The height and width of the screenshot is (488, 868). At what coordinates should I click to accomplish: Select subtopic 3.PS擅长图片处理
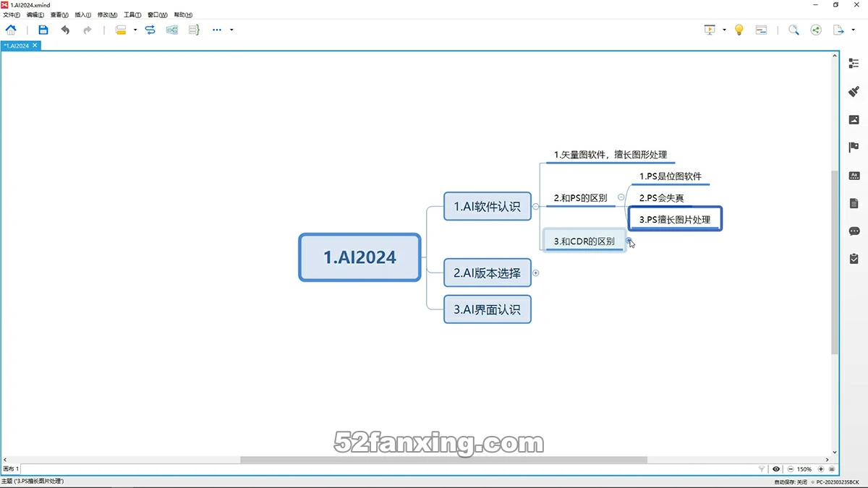tap(675, 219)
